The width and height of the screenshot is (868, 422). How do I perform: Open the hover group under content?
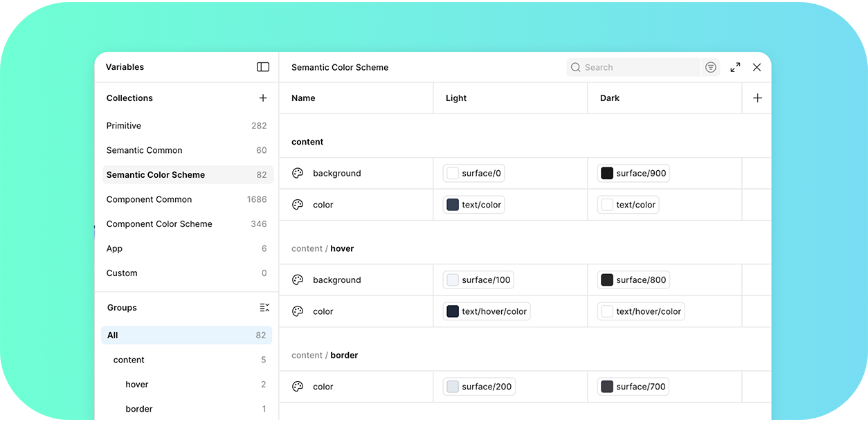tap(137, 384)
